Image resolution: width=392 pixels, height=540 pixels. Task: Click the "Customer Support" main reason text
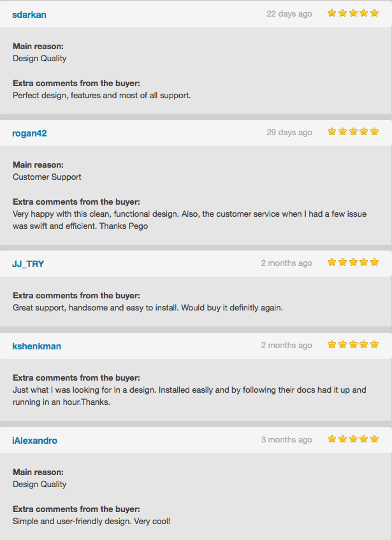point(47,177)
